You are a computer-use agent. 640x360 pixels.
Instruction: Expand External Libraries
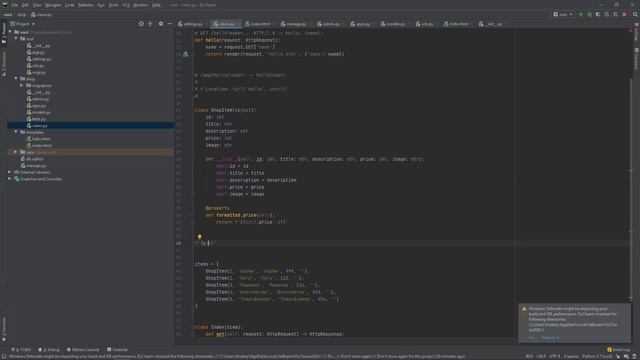point(10,172)
